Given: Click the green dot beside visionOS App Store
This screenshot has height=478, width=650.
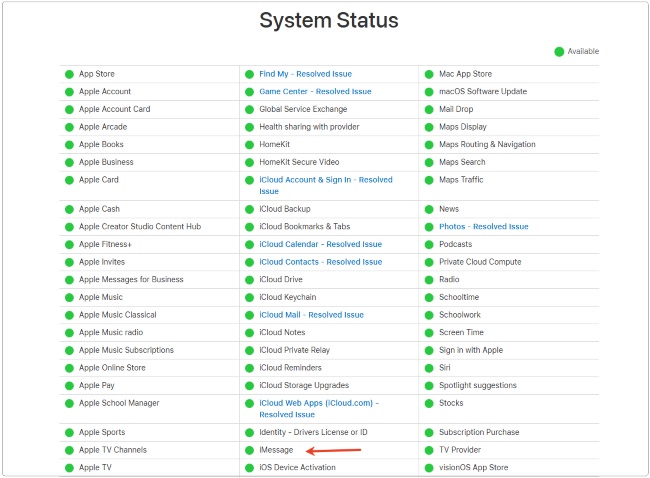Looking at the screenshot, I should (429, 468).
